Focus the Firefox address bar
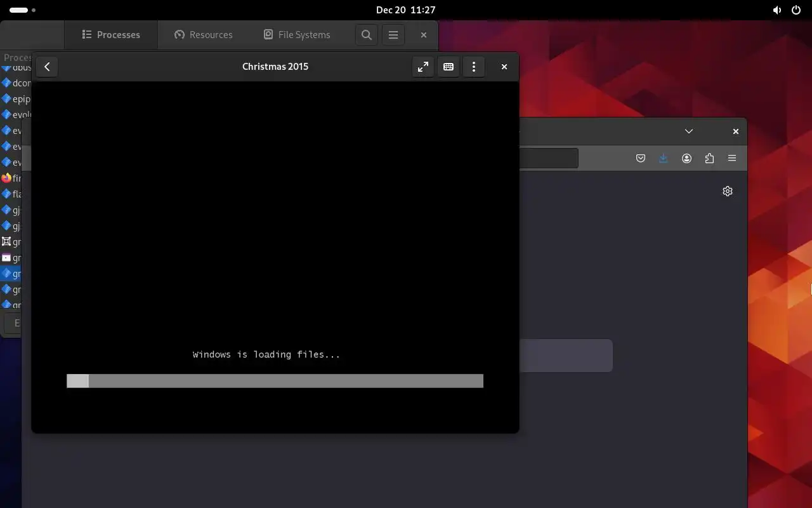Screen dimensions: 812x508 coord(549,158)
